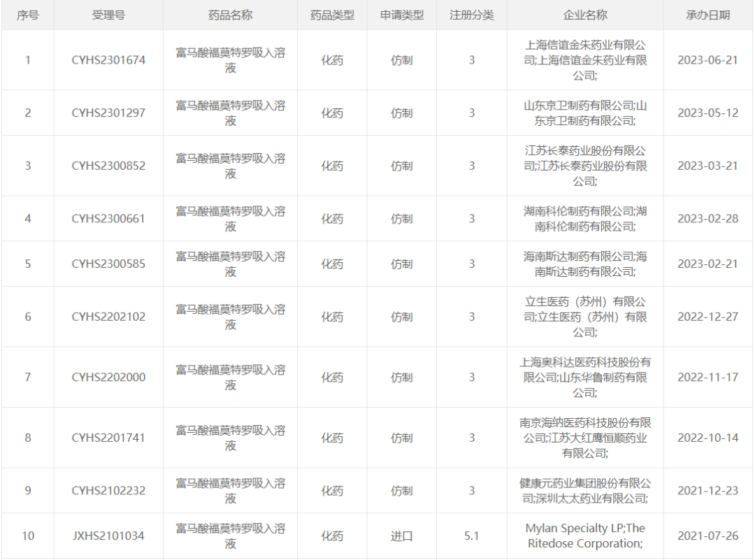This screenshot has width=755, height=560.
Task: Select acceptance number CYHS2202000
Action: click(108, 377)
